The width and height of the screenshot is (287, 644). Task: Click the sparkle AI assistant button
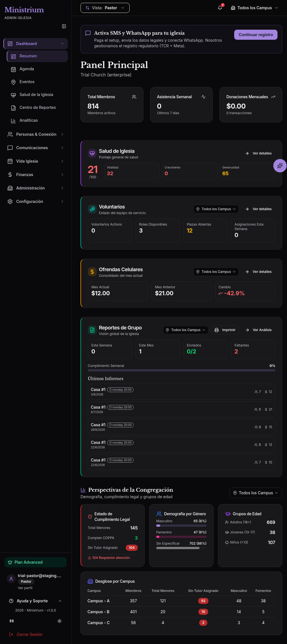(280, 166)
